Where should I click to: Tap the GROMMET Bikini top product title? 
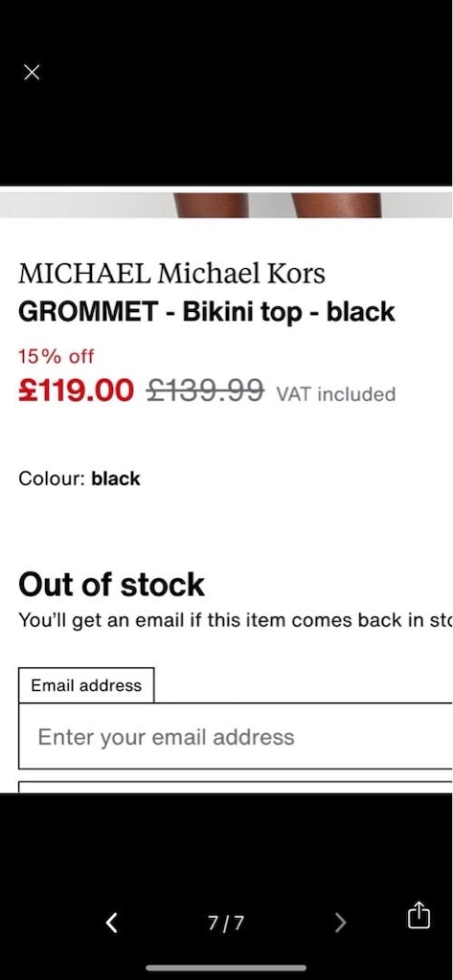[x=207, y=311]
